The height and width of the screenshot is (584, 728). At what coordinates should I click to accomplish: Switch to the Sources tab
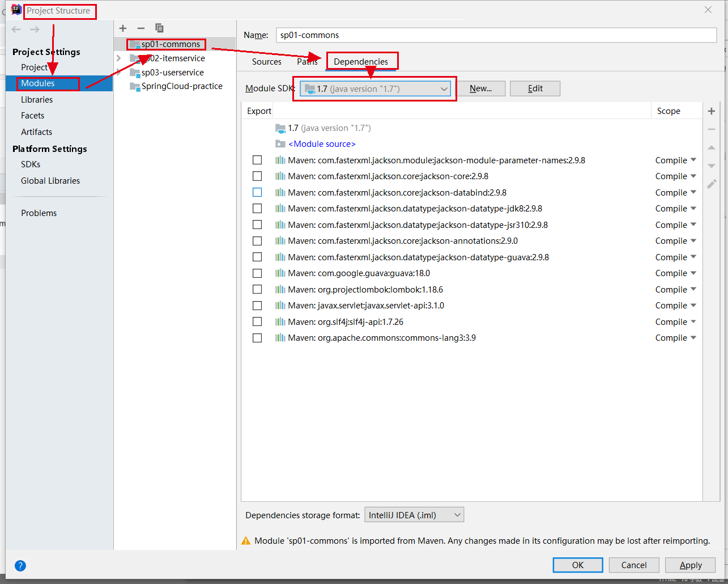point(266,61)
